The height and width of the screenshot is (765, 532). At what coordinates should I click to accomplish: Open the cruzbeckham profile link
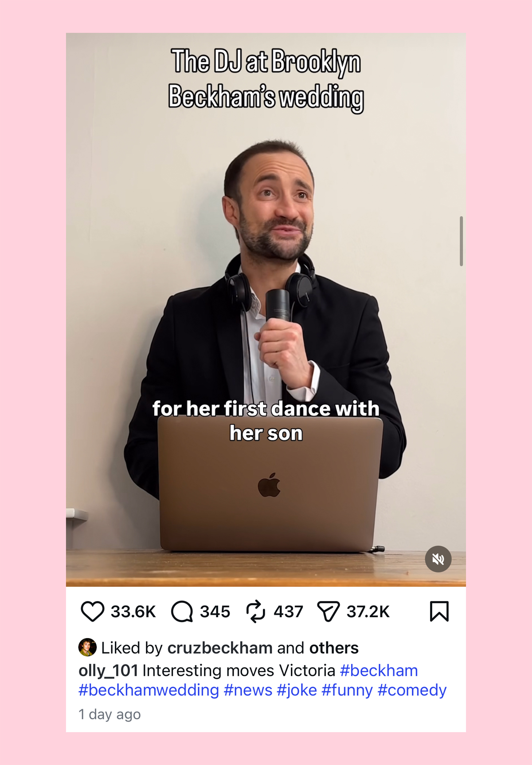pyautogui.click(x=219, y=648)
